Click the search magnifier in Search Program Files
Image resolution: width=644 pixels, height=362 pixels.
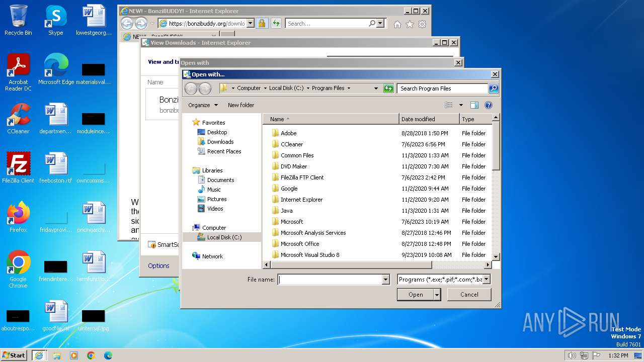[x=493, y=88]
